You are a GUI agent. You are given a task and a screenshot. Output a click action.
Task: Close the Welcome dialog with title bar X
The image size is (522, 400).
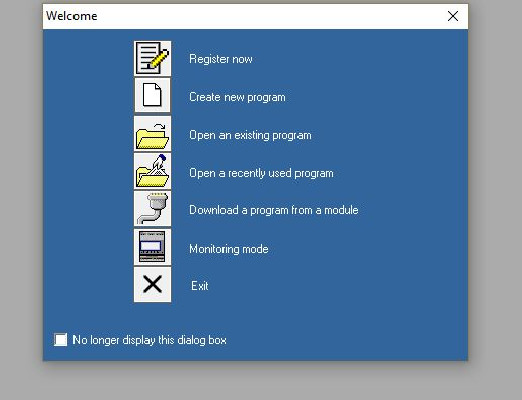click(453, 16)
